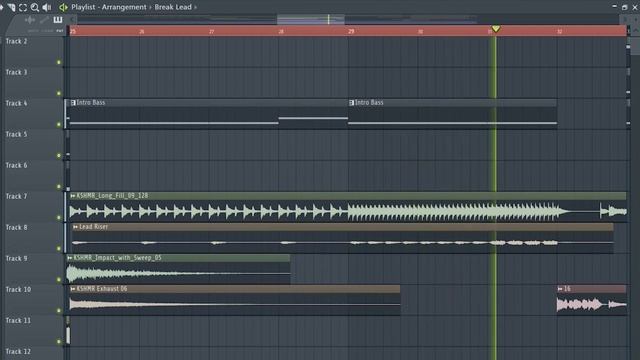Screen dimensions: 640x360
Task: Select the Track 10 header label
Action: click(x=18, y=289)
